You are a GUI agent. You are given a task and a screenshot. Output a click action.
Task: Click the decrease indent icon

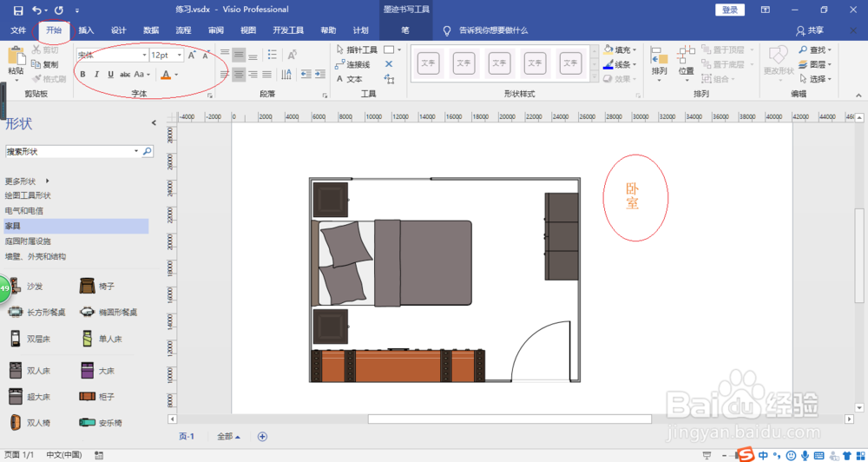(306, 74)
